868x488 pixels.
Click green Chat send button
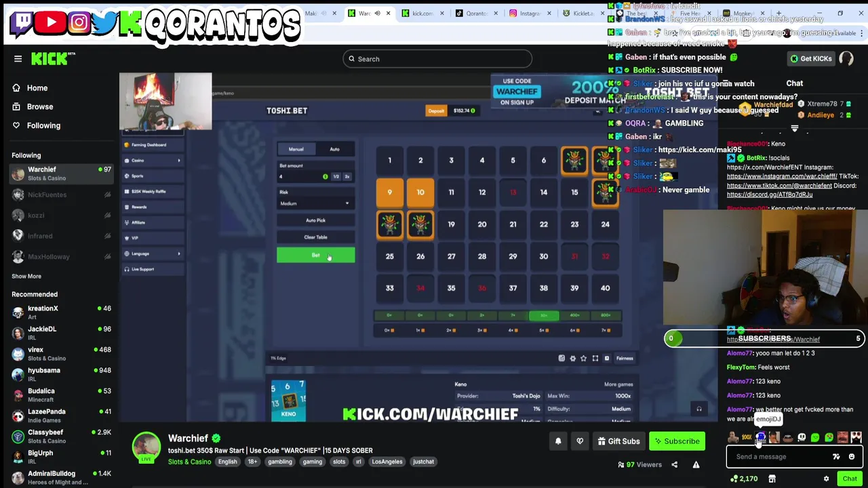click(850, 479)
